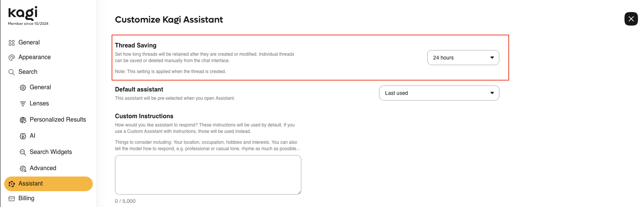Click the Lenses filter icon

point(23,104)
